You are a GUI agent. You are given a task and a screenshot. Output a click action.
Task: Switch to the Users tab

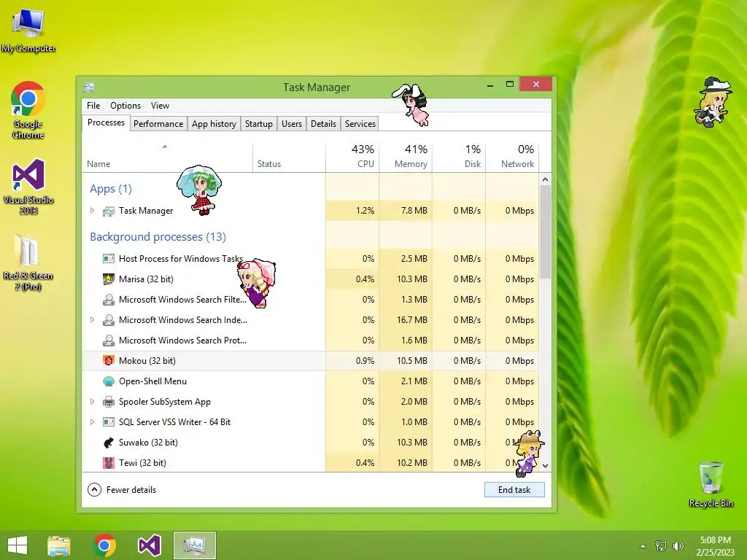[292, 124]
